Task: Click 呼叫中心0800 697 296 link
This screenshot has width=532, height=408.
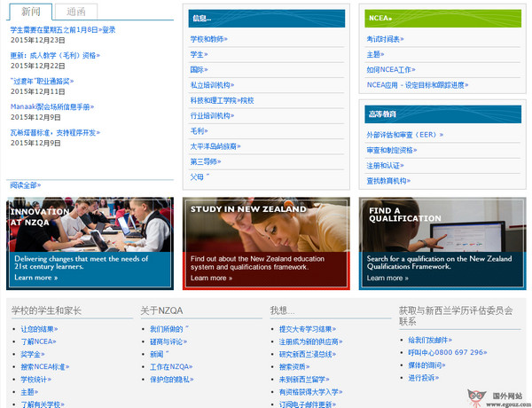Action: [x=448, y=353]
